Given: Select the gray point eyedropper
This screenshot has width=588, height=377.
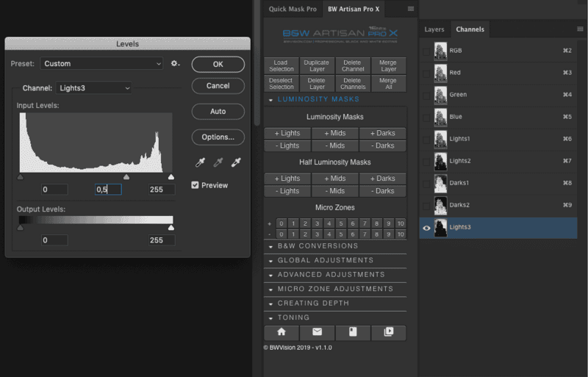Looking at the screenshot, I should (x=218, y=162).
